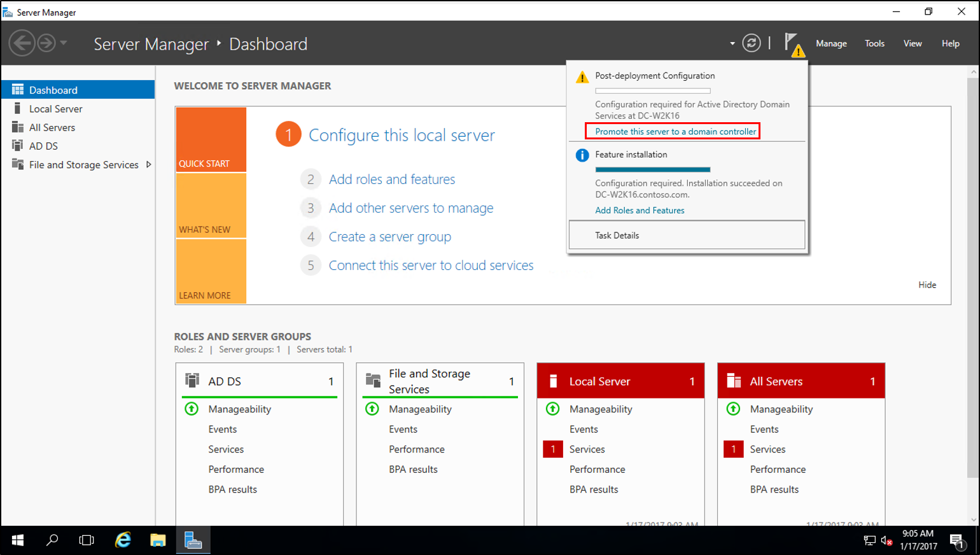
Task: Open Task View from the taskbar
Action: click(86, 540)
